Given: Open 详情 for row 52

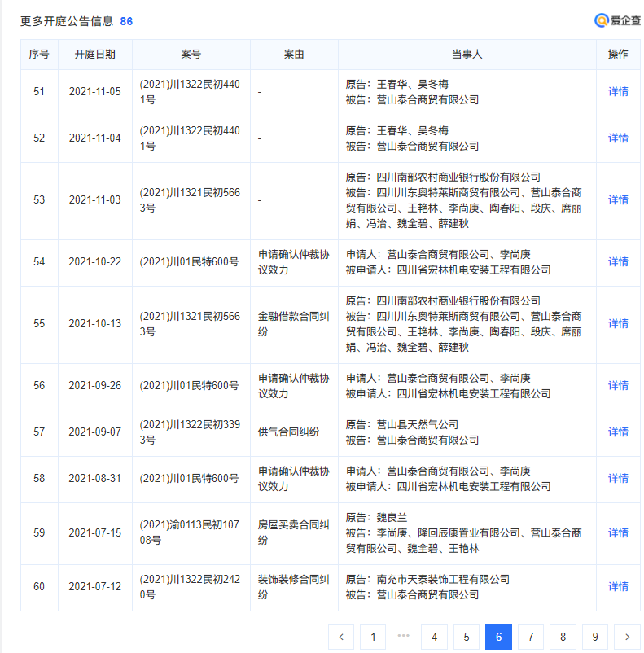Looking at the screenshot, I should coord(618,138).
